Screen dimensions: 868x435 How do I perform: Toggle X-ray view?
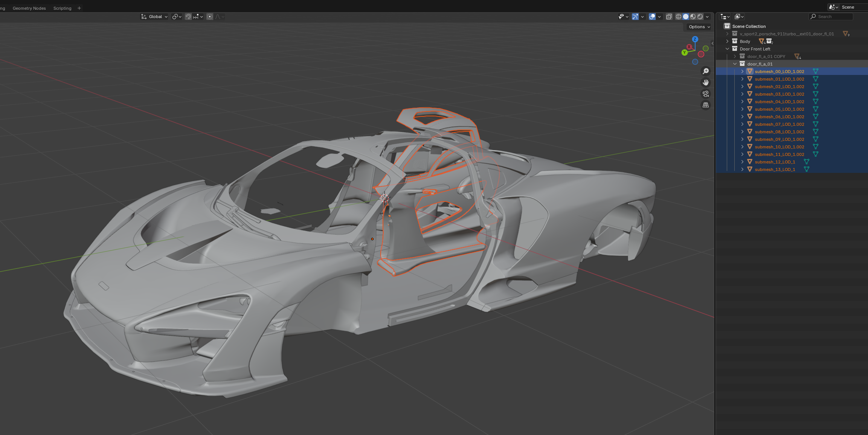[669, 17]
